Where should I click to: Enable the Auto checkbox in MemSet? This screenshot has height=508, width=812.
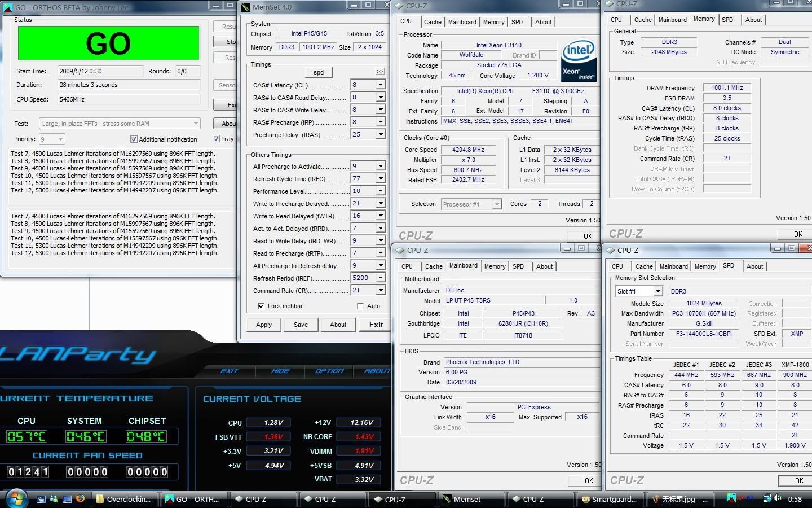(360, 306)
